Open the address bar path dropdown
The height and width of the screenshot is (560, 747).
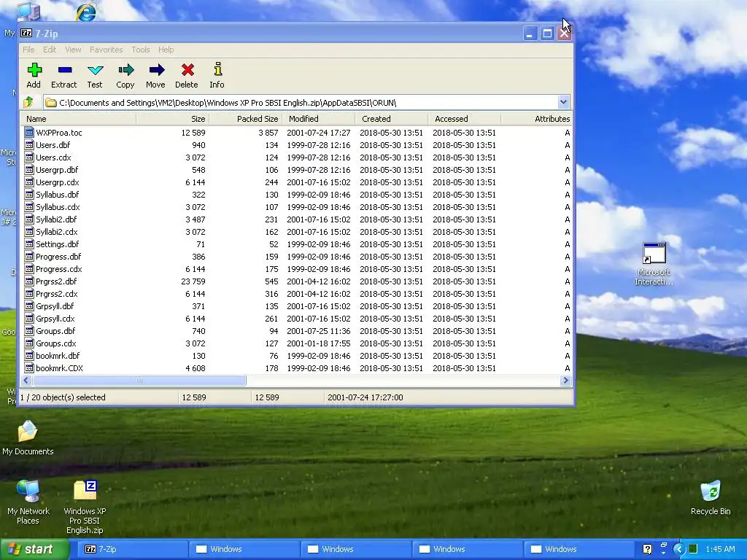(x=564, y=102)
